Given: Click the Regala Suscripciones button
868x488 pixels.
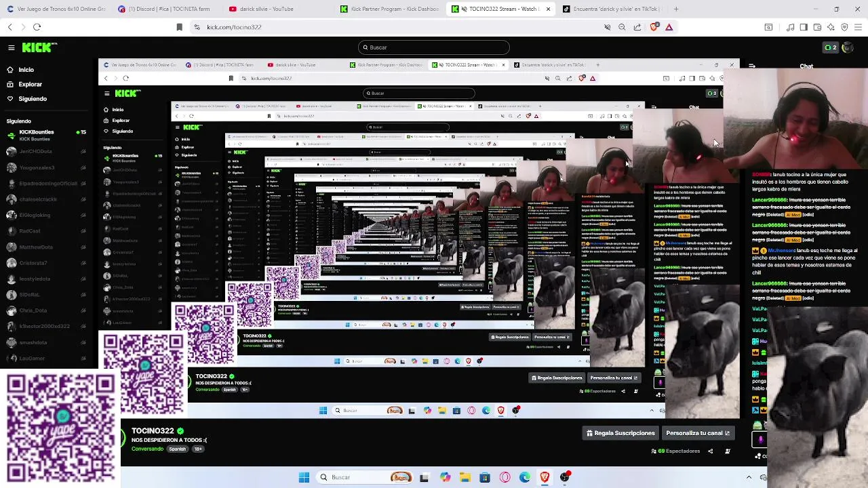Looking at the screenshot, I should tap(620, 433).
